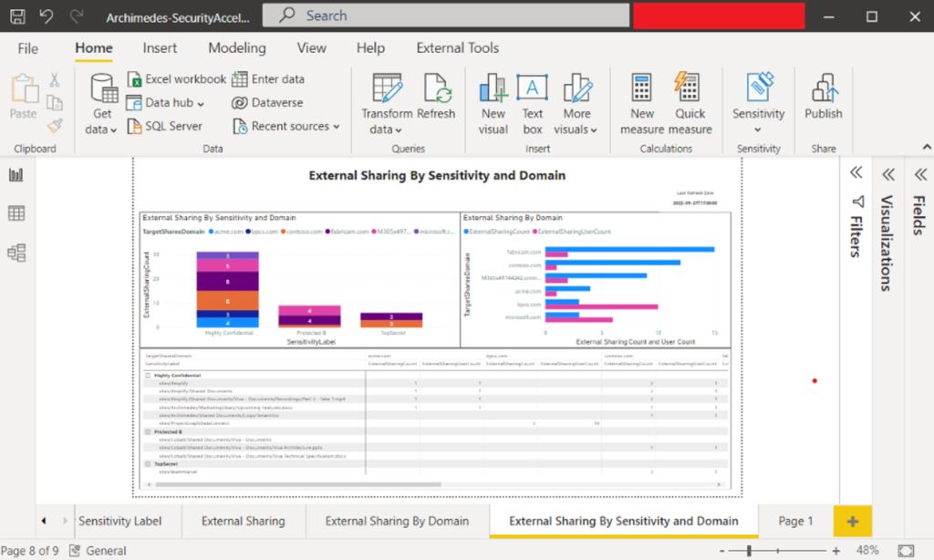Undo the last action
The height and width of the screenshot is (560, 934).
(x=47, y=16)
